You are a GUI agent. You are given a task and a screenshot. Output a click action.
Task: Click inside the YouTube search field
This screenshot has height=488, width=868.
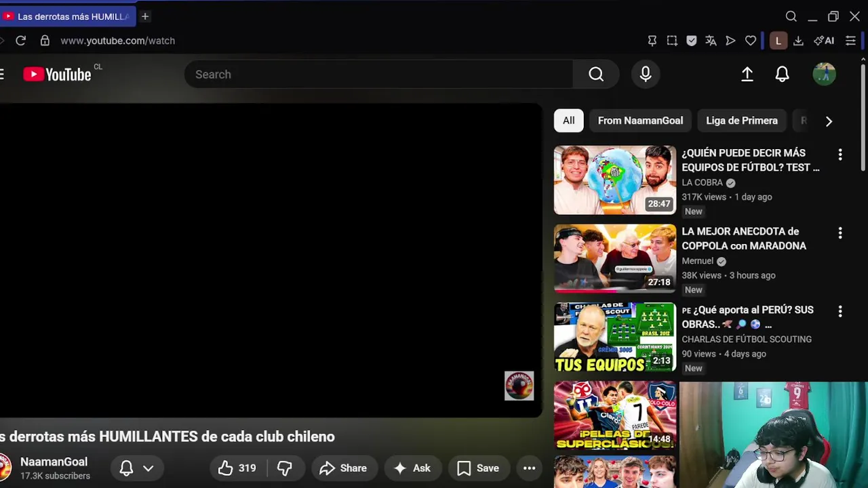coord(378,75)
